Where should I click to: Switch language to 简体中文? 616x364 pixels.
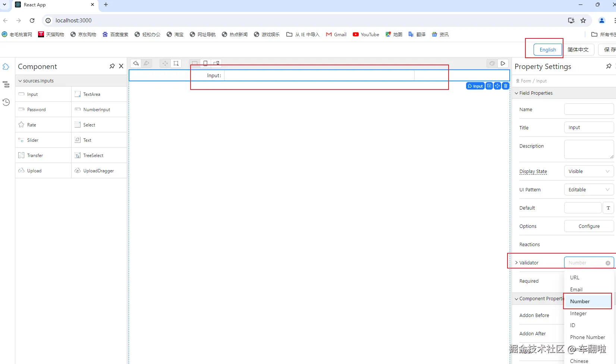[x=578, y=50]
